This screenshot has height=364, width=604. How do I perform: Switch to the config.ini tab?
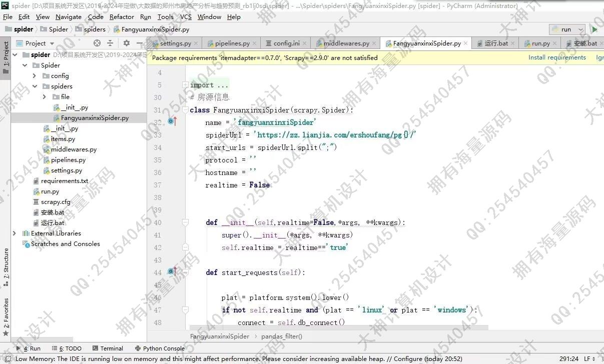click(x=286, y=43)
